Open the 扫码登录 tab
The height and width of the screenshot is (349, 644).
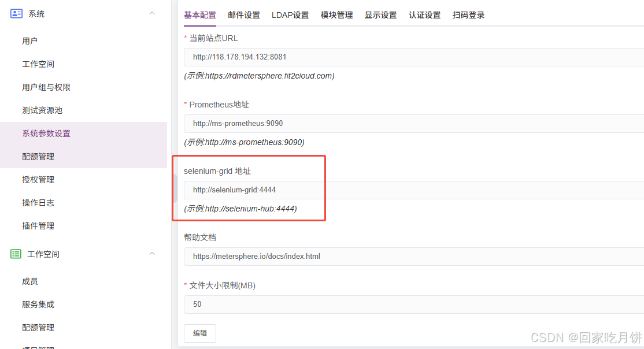468,15
